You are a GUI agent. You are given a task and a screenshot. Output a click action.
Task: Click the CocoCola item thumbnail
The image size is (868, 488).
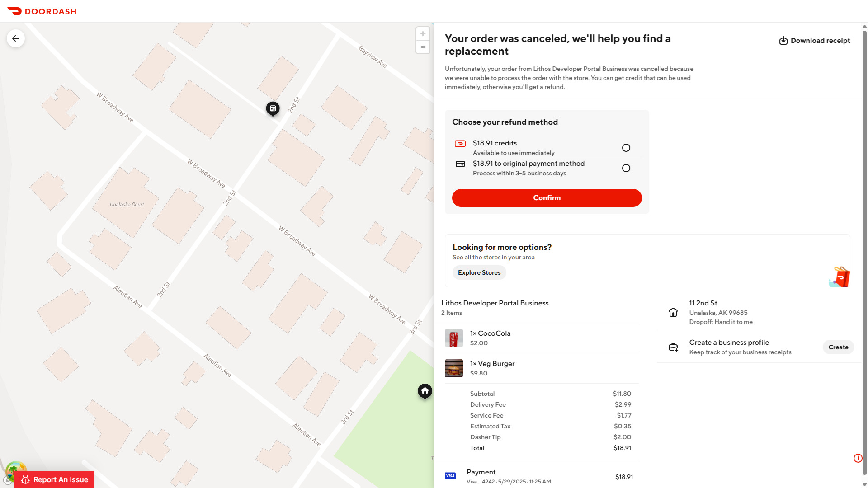click(453, 338)
